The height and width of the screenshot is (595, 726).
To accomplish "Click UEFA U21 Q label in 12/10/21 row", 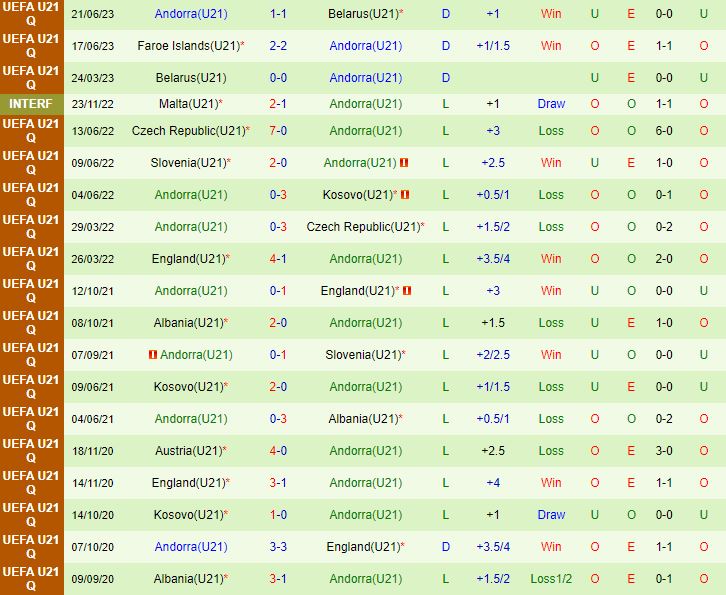I will coord(31,291).
